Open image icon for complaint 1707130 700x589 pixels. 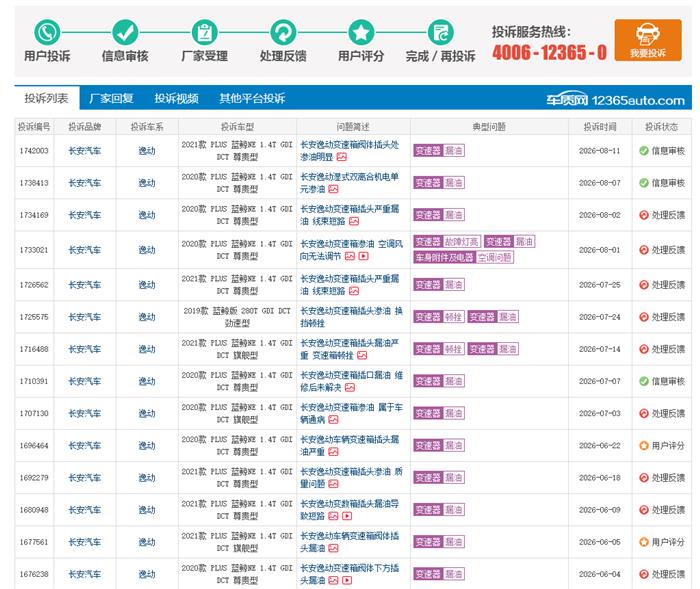[x=333, y=419]
